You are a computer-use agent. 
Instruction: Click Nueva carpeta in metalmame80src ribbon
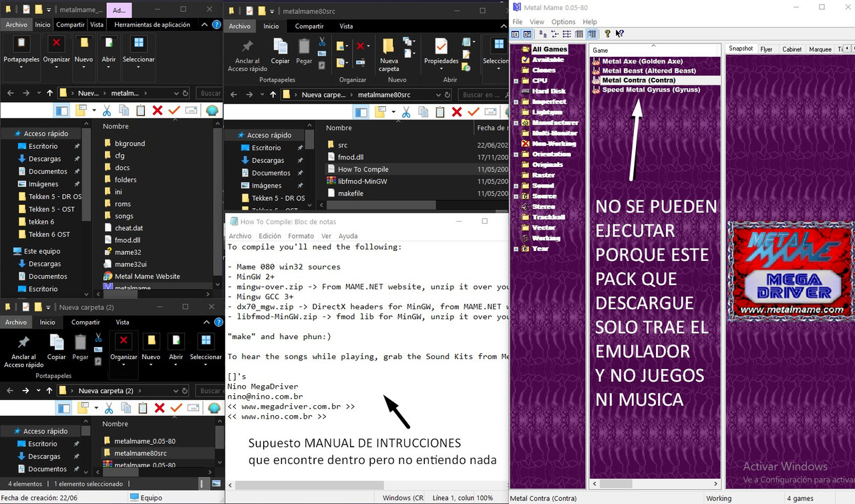click(389, 55)
